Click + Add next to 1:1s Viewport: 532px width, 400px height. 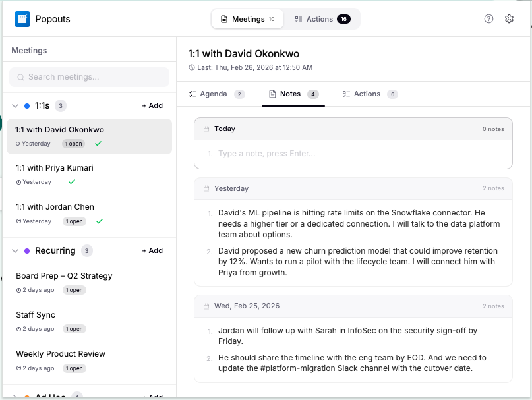(152, 105)
